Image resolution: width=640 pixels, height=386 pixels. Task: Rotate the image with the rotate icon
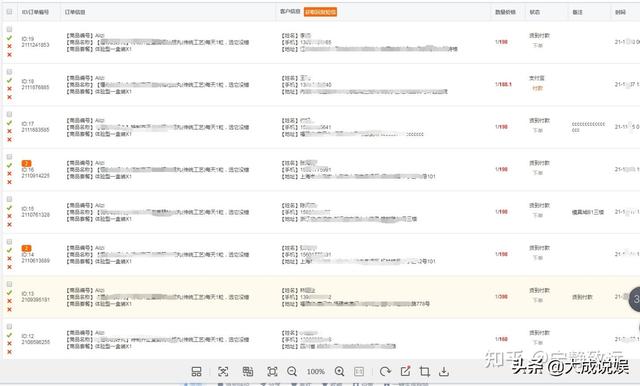tap(384, 371)
